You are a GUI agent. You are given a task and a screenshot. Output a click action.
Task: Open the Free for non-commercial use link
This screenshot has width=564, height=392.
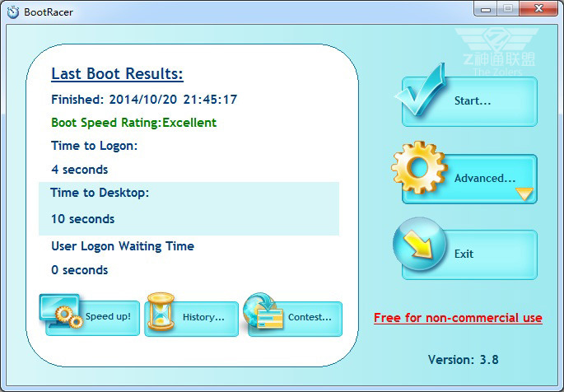pos(458,318)
